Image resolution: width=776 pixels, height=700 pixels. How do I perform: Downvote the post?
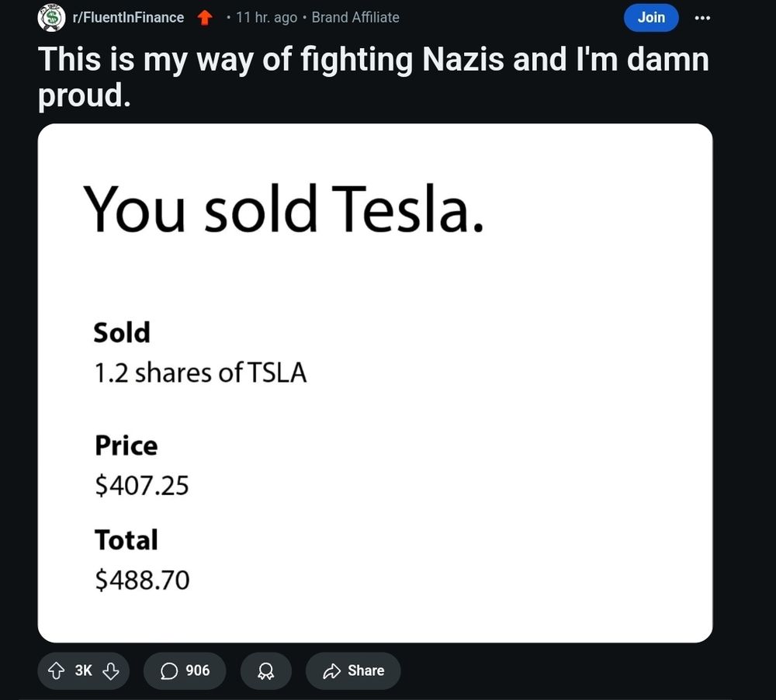point(111,671)
